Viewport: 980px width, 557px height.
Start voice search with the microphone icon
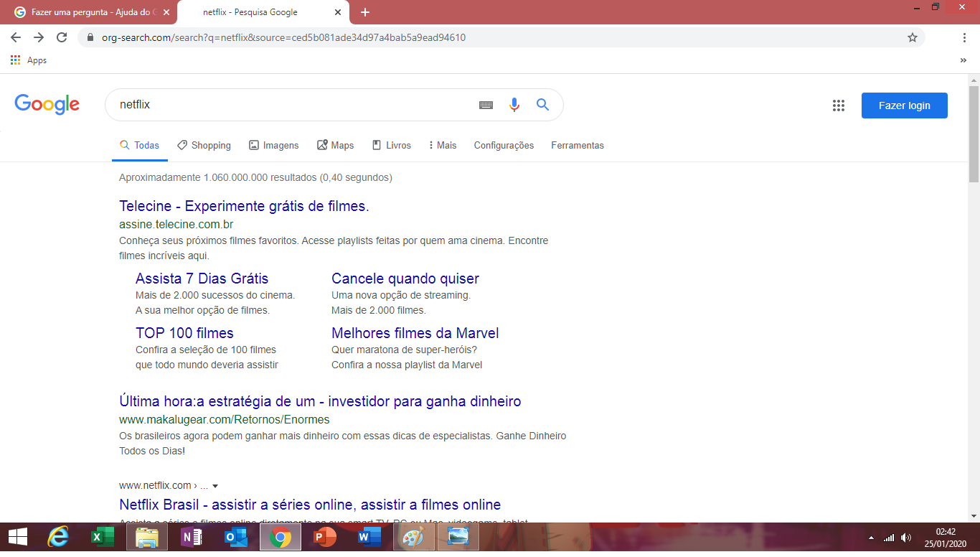pos(514,105)
